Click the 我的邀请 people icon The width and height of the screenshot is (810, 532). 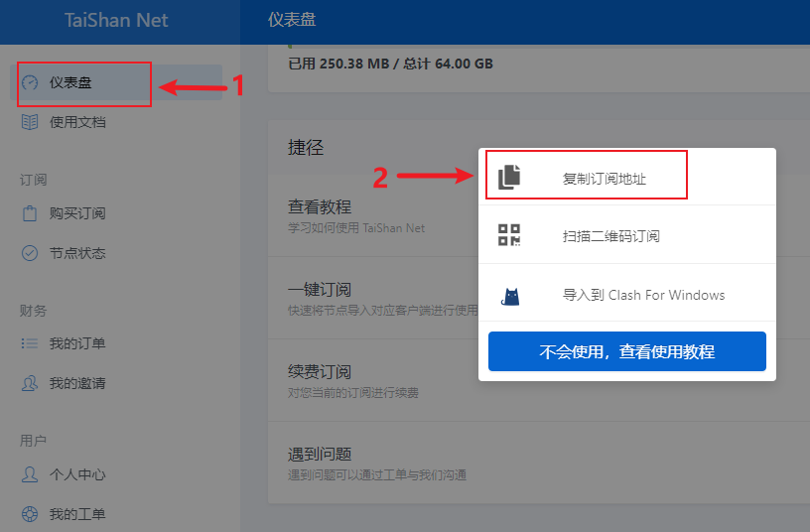click(30, 383)
